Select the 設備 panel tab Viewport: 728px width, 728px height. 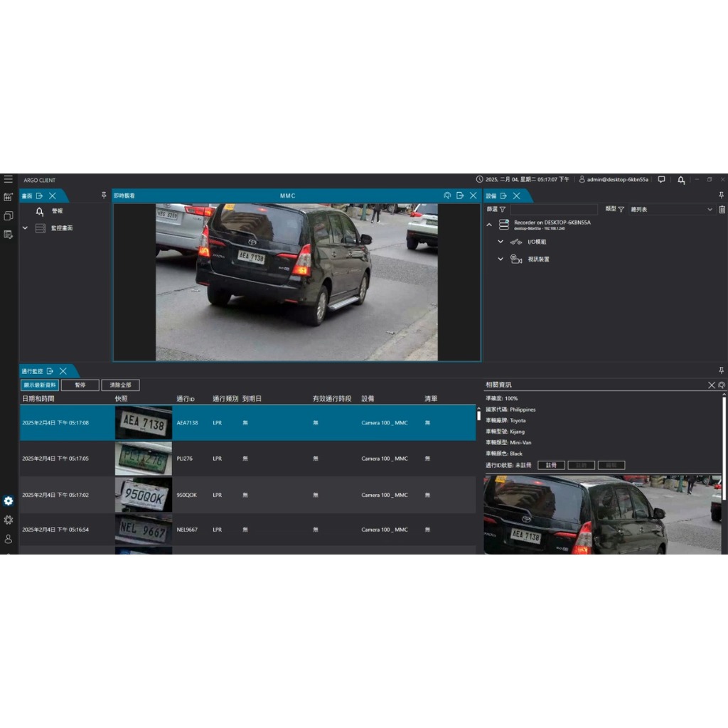[x=491, y=196]
